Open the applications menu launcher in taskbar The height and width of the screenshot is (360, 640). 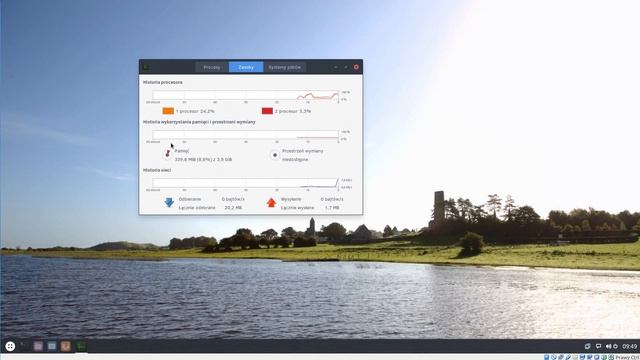10,347
